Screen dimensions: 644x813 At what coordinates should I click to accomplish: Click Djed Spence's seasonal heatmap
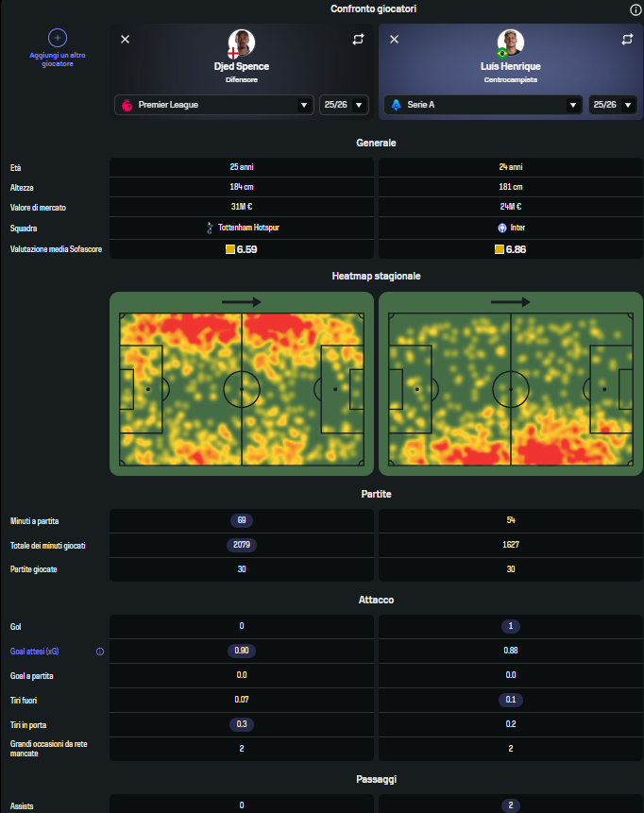[x=242, y=383]
